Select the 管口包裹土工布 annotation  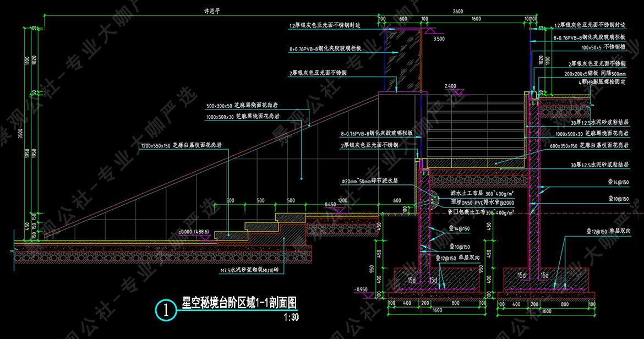tap(481, 212)
